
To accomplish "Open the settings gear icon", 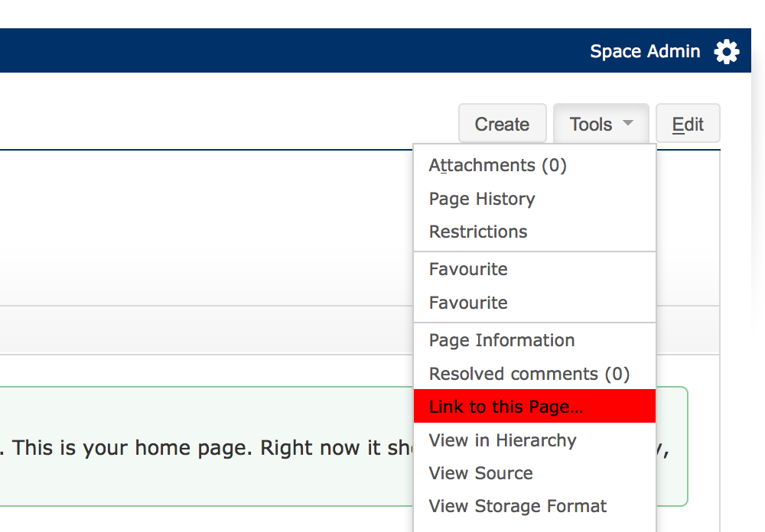I will pos(727,52).
